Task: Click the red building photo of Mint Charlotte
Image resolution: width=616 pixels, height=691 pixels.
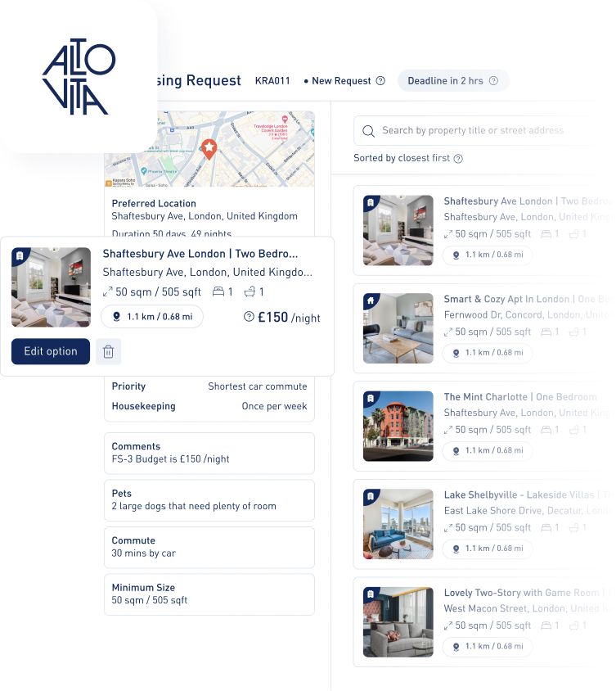Action: pyautogui.click(x=398, y=427)
